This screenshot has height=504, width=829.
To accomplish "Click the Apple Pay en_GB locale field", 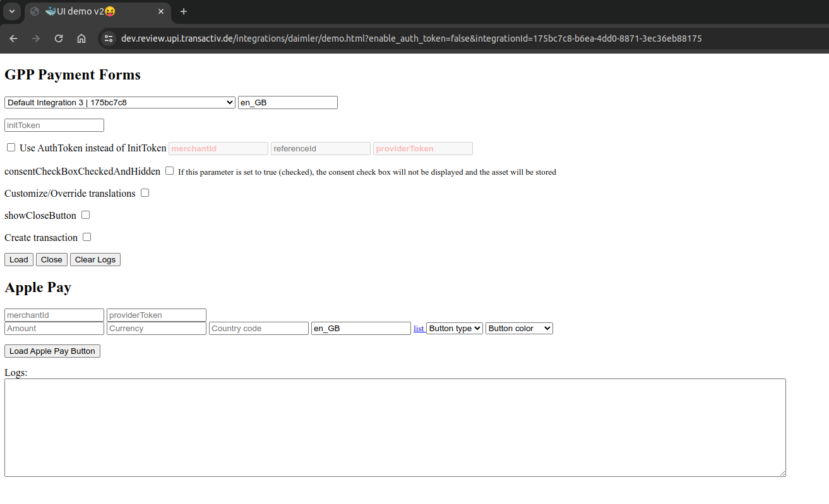I will 361,329.
